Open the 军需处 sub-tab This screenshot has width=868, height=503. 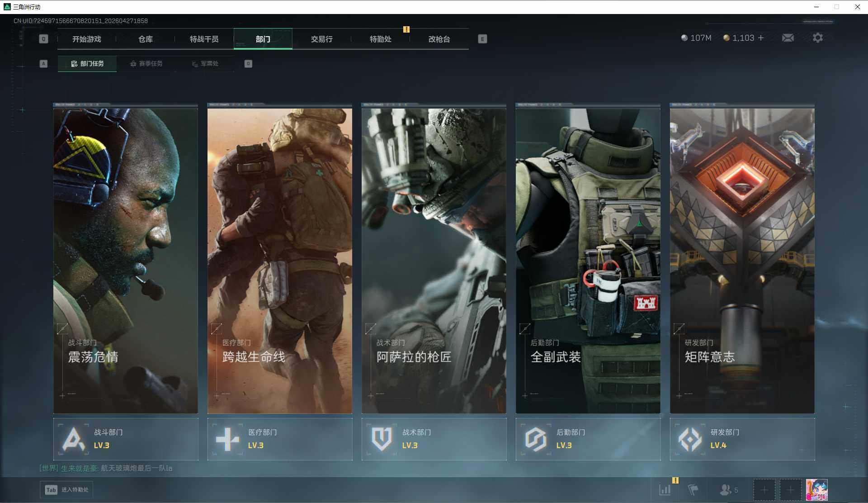coord(205,64)
